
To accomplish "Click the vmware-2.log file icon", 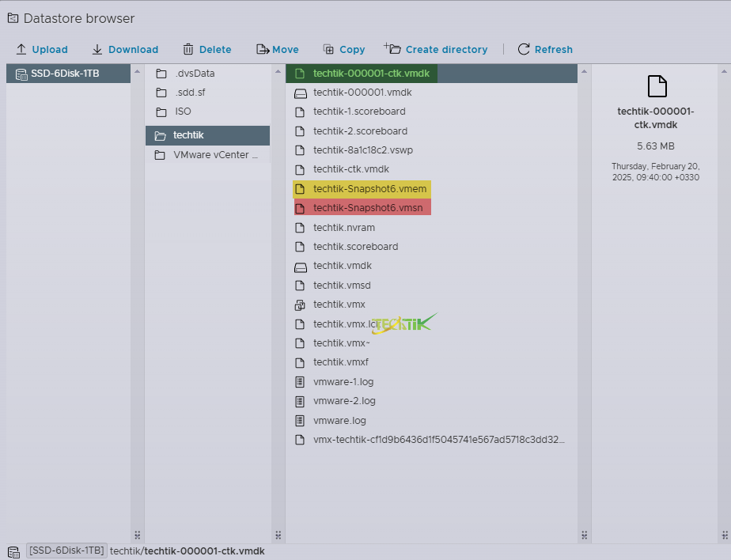I will tap(300, 402).
